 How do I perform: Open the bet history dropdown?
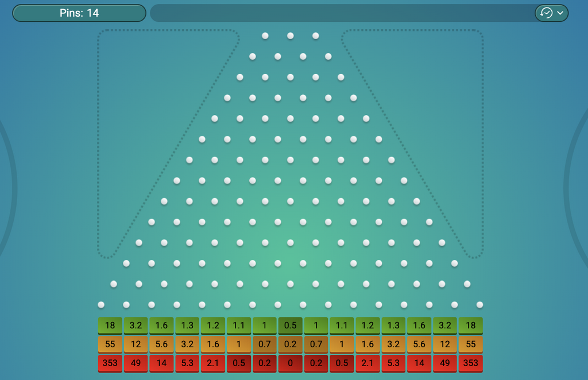tap(551, 13)
